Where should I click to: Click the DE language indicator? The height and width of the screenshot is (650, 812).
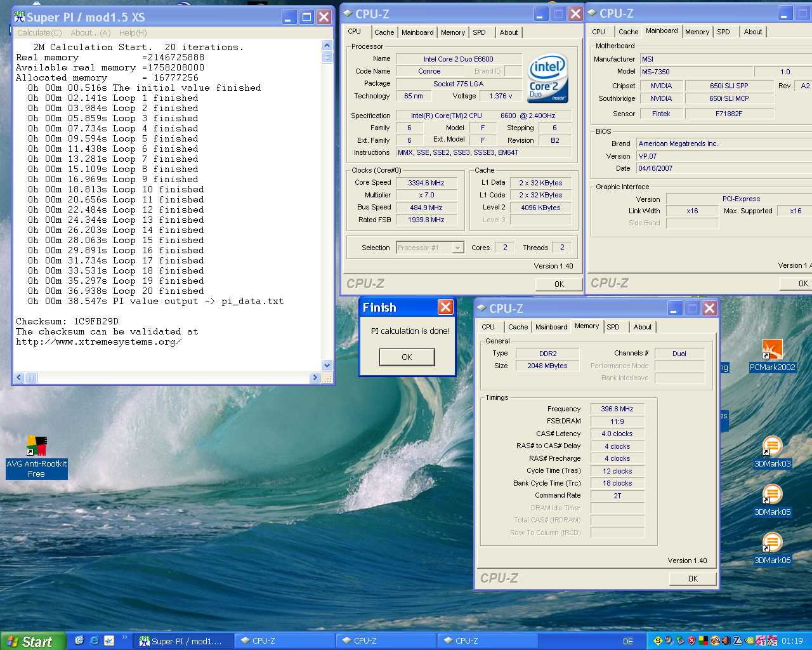click(627, 641)
